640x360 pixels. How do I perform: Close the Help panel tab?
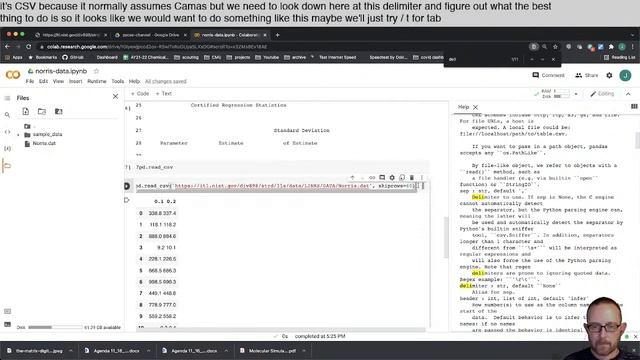point(476,107)
